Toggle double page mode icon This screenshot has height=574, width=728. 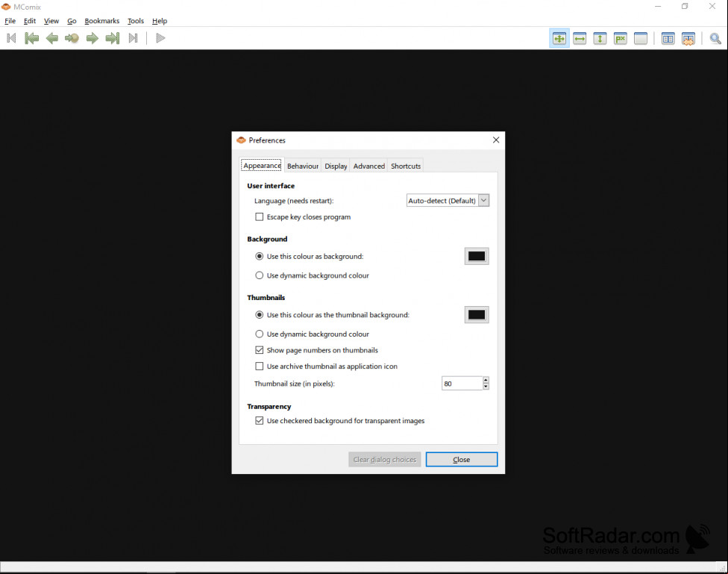click(668, 39)
